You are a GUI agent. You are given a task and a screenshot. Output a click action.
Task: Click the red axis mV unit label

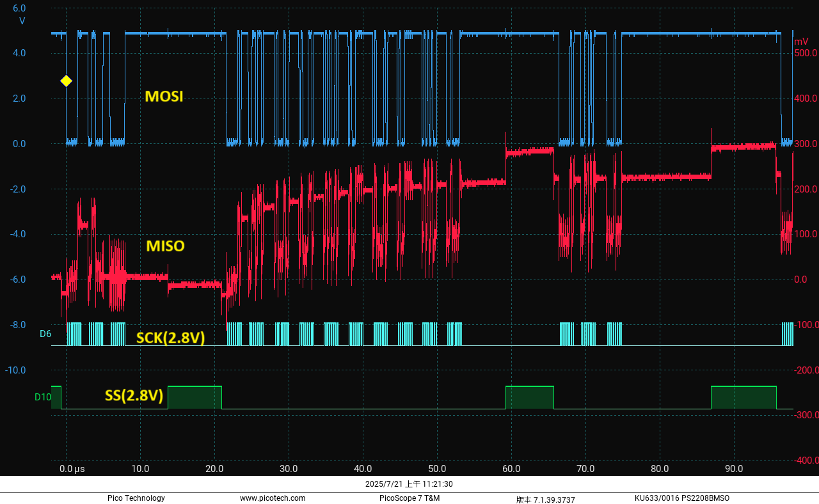(x=801, y=42)
